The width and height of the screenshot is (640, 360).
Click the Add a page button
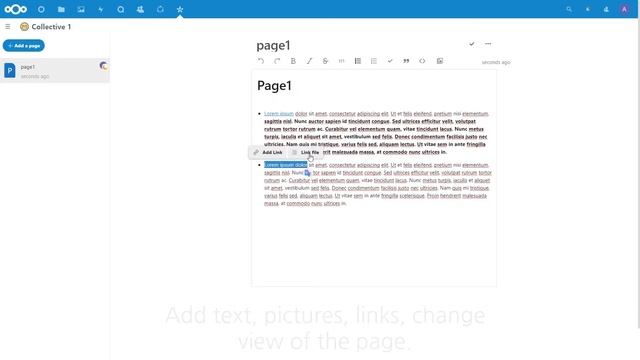(x=24, y=46)
